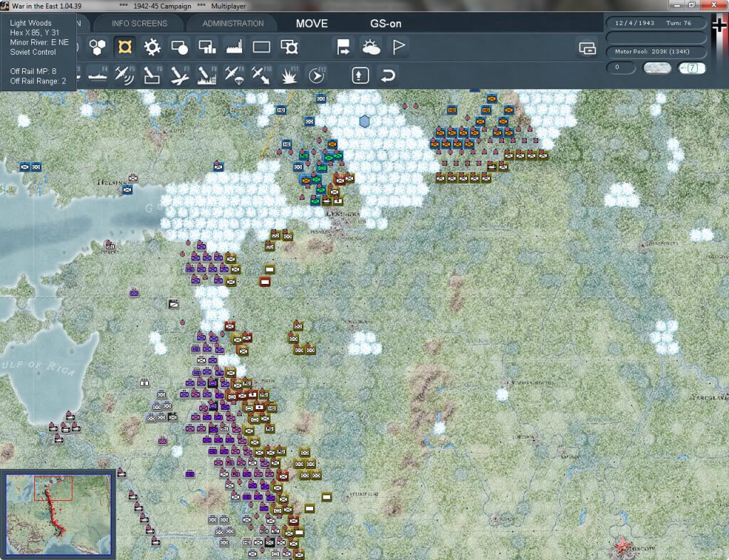Select the F7 bomb airfield mode
The width and height of the screenshot is (729, 560).
179,75
